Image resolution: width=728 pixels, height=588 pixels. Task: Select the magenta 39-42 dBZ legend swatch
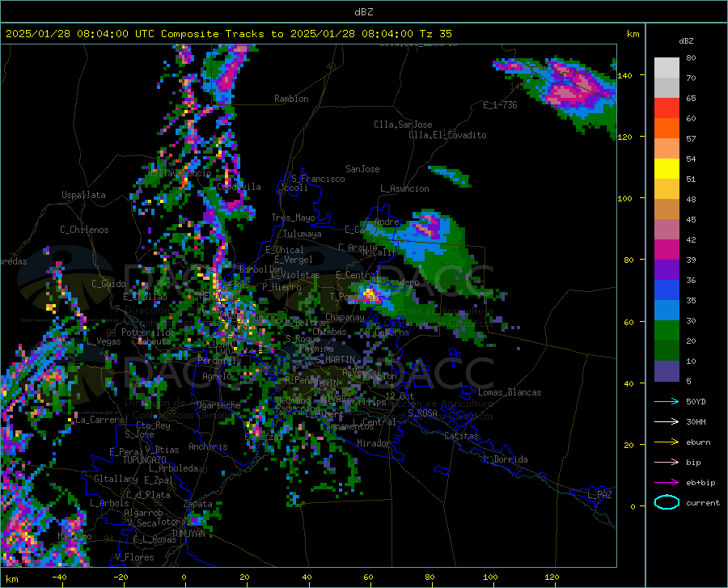[667, 250]
